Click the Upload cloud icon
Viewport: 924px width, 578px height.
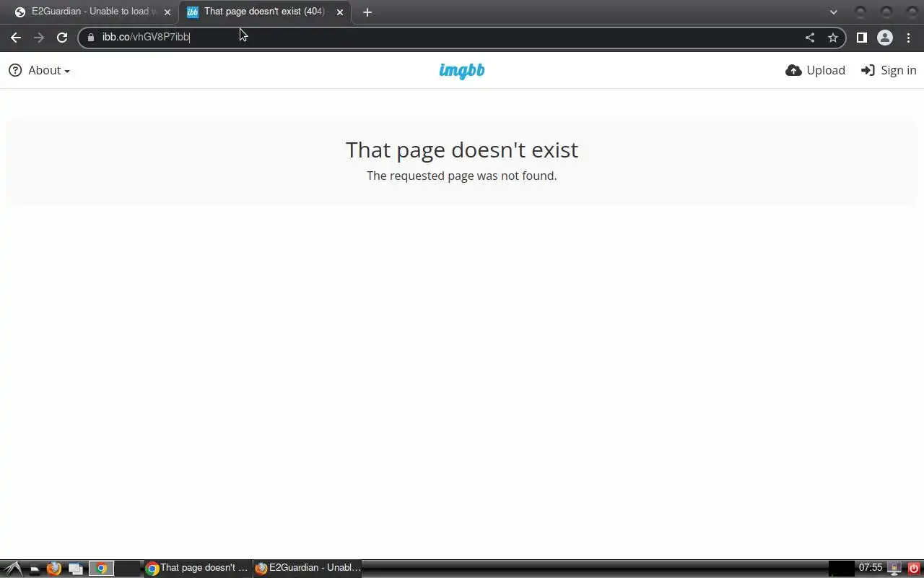tap(793, 70)
